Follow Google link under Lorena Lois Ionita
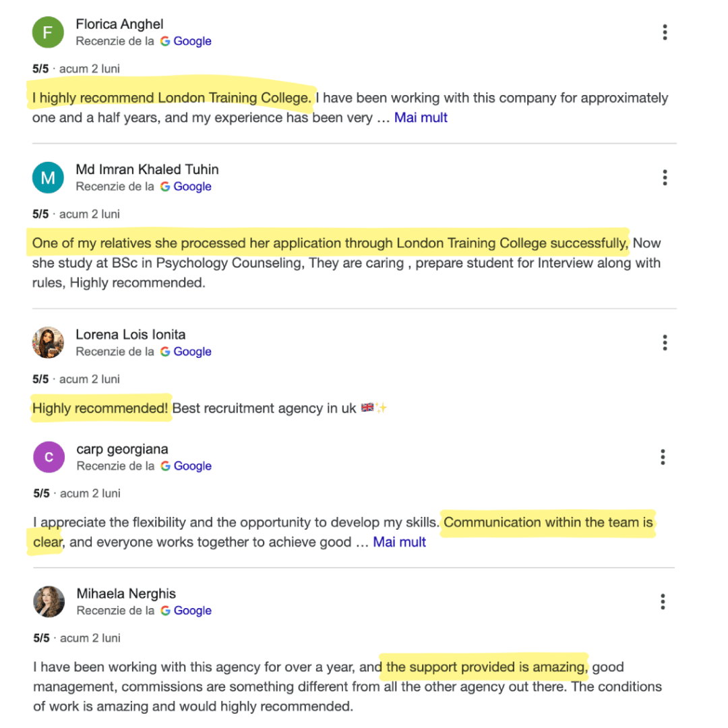Screen dimensions: 728x728 (192, 352)
